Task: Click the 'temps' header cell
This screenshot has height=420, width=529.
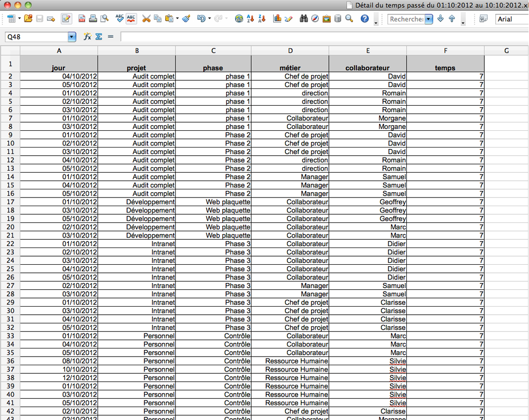Action: pos(445,64)
